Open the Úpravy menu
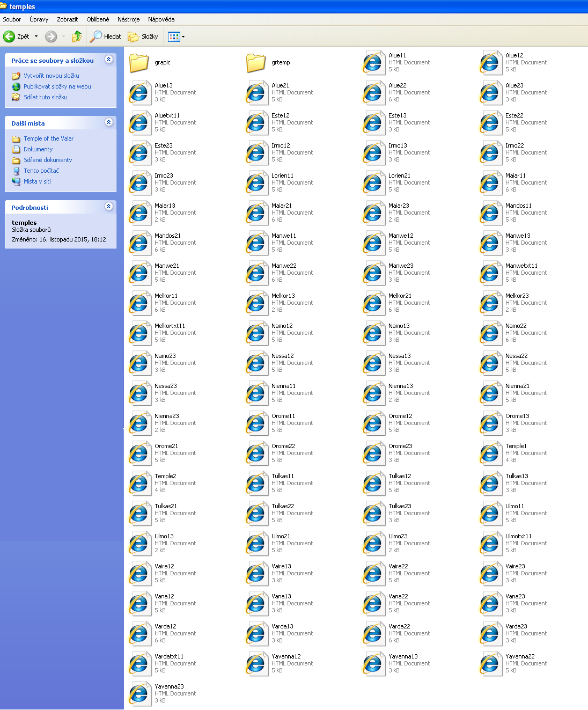The width and height of the screenshot is (588, 710). point(39,19)
